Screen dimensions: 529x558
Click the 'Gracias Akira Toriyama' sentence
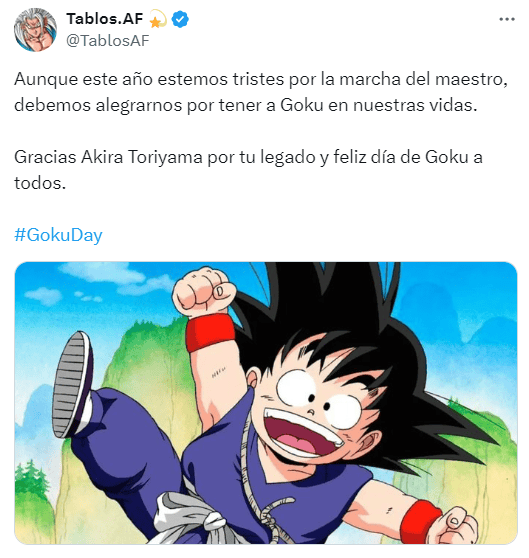(x=248, y=157)
